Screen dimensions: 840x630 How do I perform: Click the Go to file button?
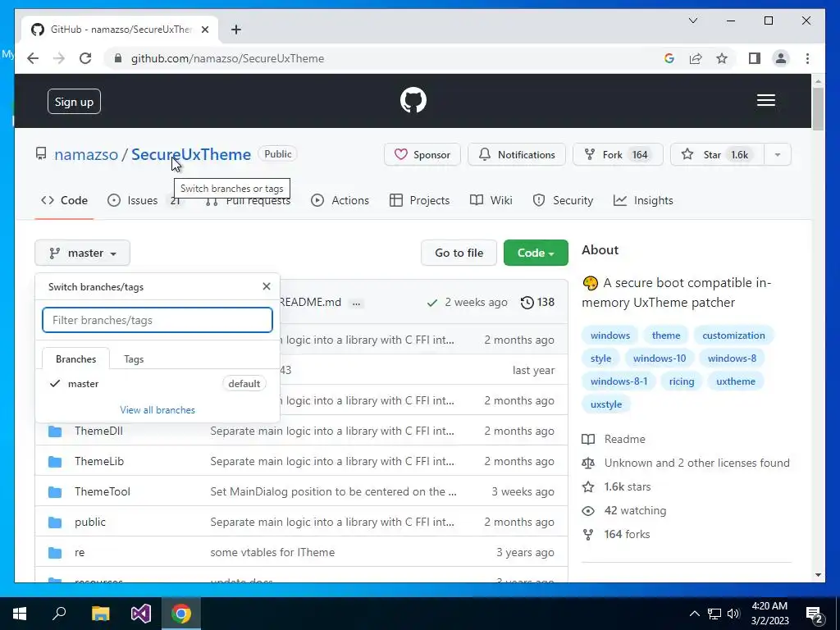tap(459, 253)
